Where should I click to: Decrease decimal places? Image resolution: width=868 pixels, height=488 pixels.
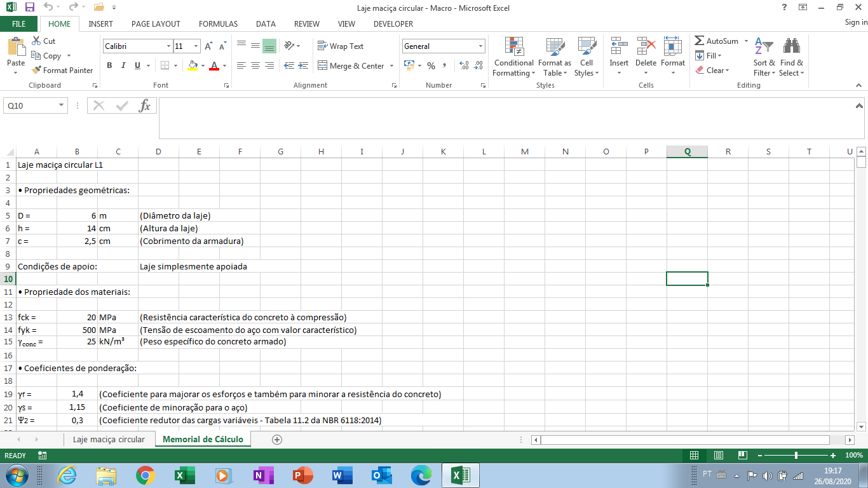point(478,65)
